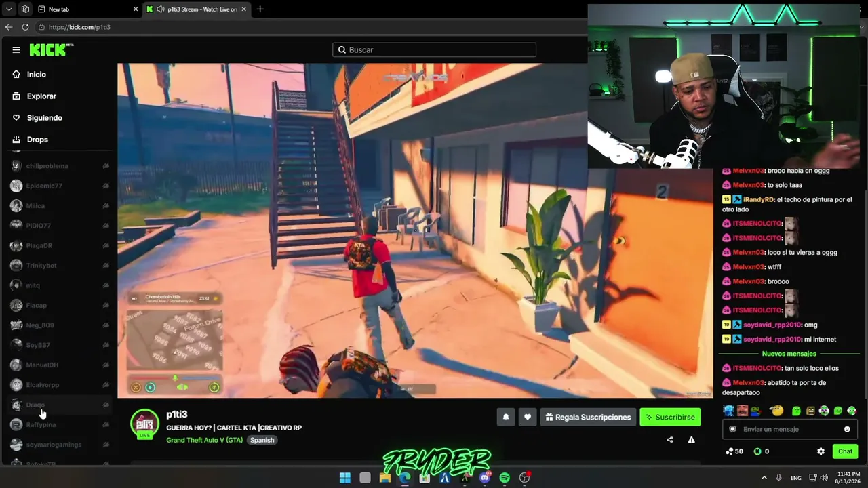
Task: Open Spotify from the taskbar
Action: [x=505, y=478]
